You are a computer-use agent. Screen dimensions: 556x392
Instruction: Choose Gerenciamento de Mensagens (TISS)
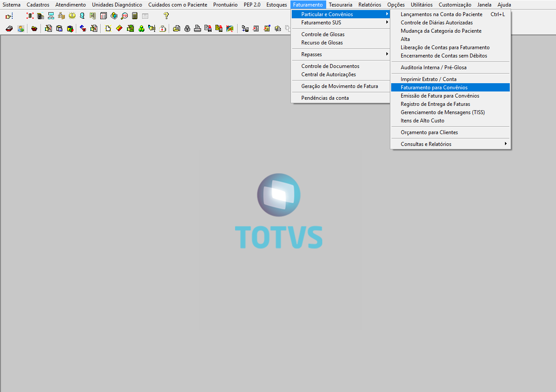click(x=450, y=112)
